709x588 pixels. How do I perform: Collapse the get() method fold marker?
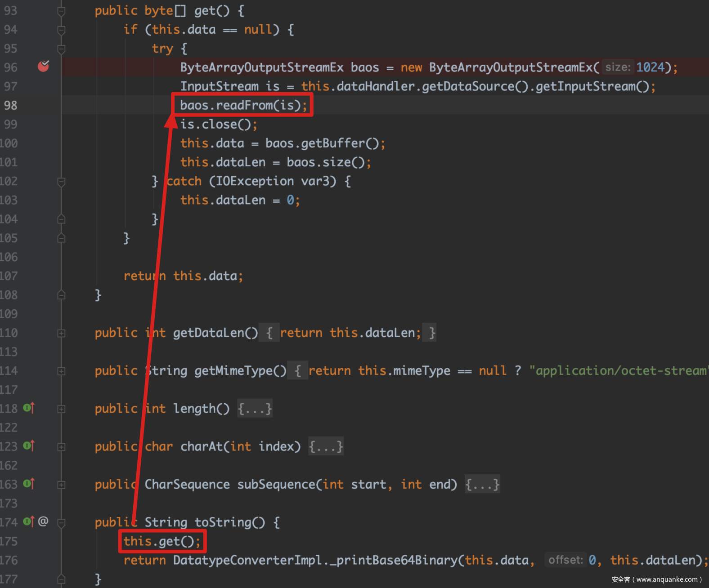click(x=62, y=11)
